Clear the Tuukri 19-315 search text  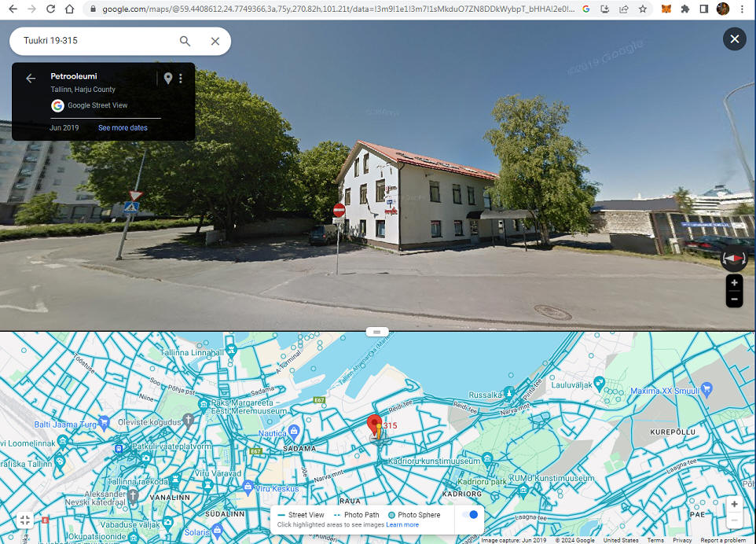pyautogui.click(x=215, y=41)
